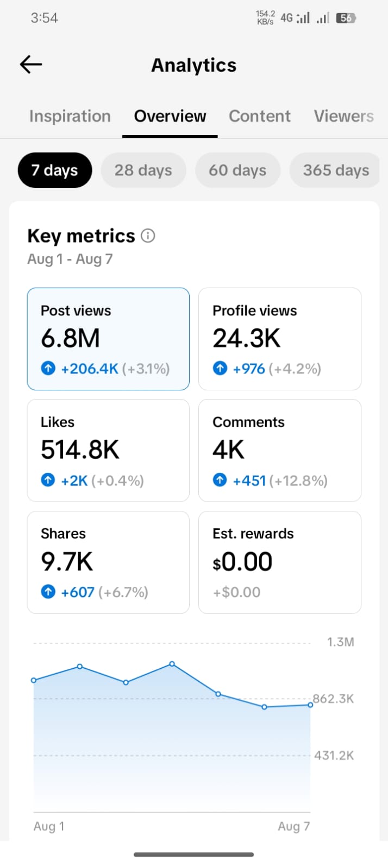Tap the Likes increase arrow icon
The width and height of the screenshot is (388, 868).
point(48,480)
